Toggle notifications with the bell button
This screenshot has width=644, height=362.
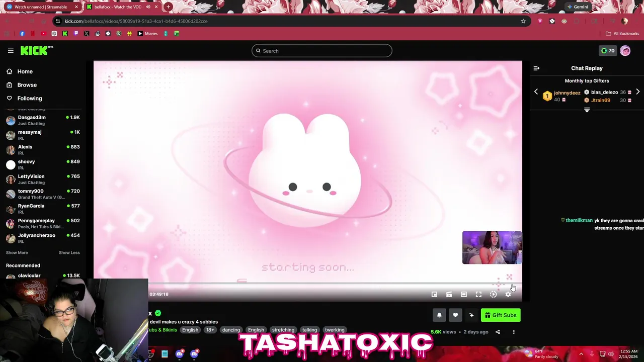[439, 315]
